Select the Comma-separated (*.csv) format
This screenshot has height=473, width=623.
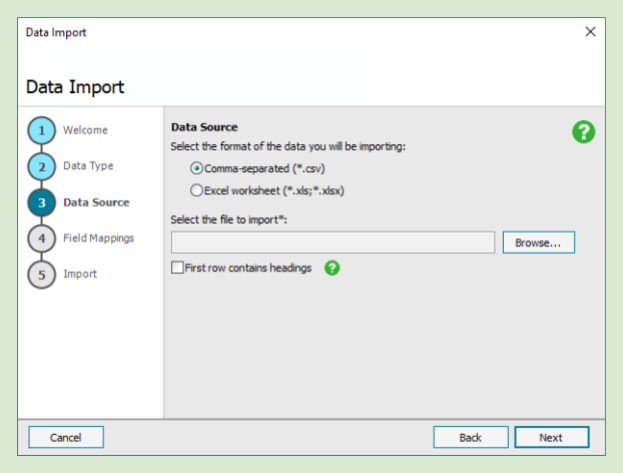pos(197,168)
